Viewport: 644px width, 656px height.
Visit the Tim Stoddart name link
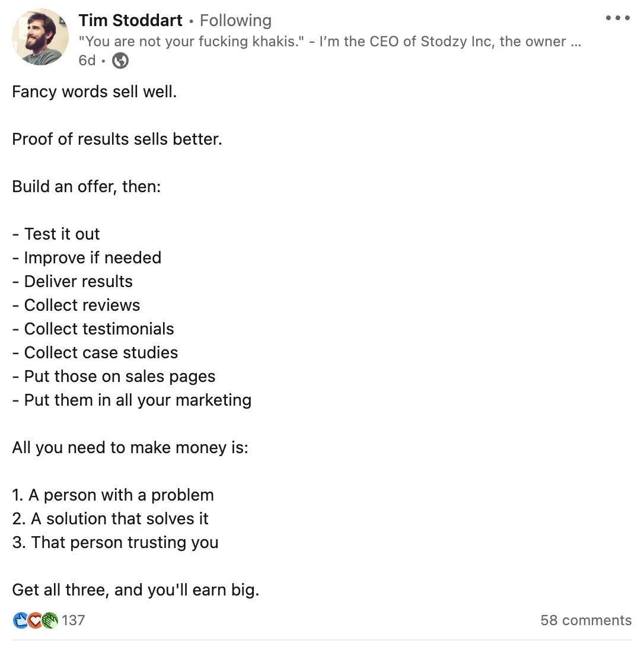[x=130, y=21]
